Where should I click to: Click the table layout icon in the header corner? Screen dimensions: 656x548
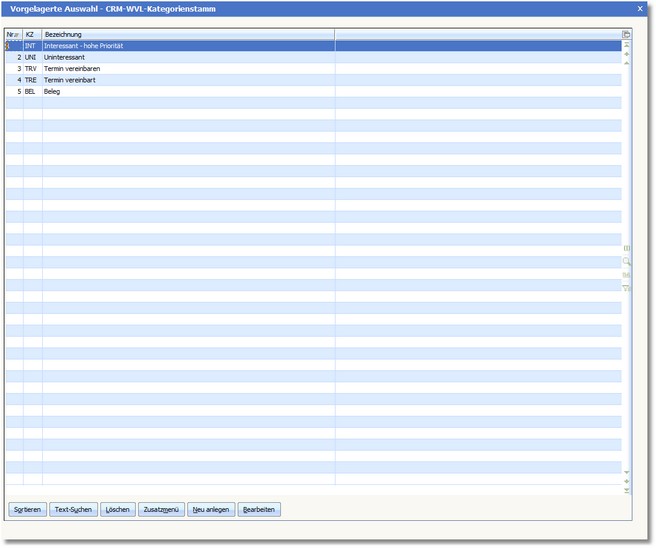[x=627, y=35]
